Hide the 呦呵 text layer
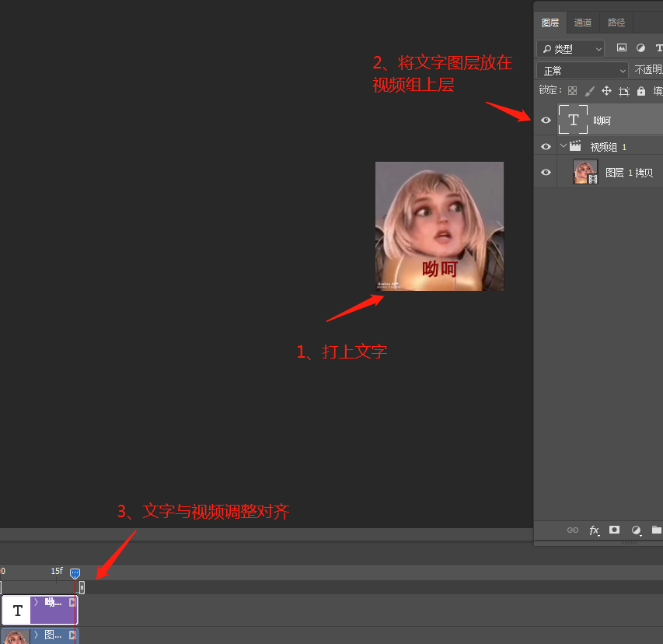The image size is (663, 644). (x=546, y=121)
